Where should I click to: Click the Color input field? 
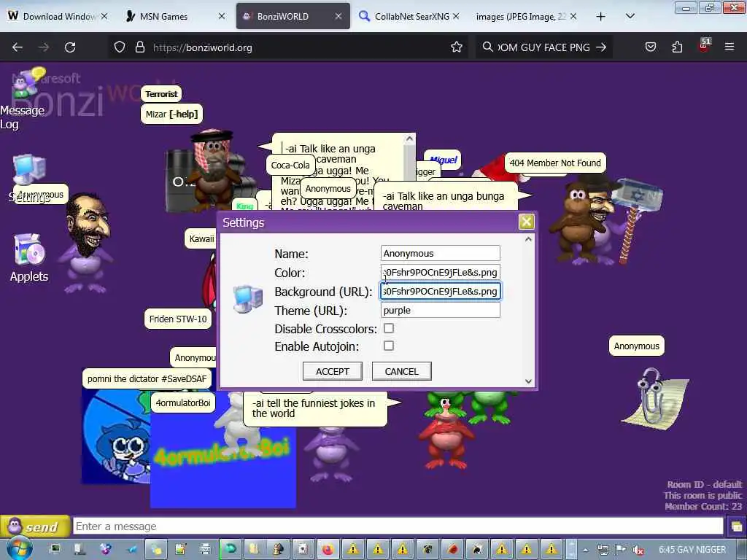tap(440, 273)
